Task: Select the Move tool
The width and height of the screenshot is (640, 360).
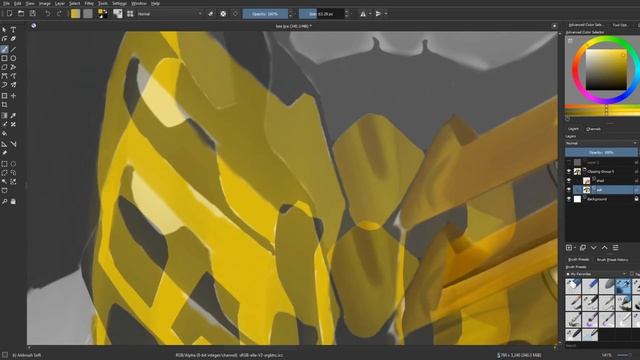Action: tap(13, 96)
